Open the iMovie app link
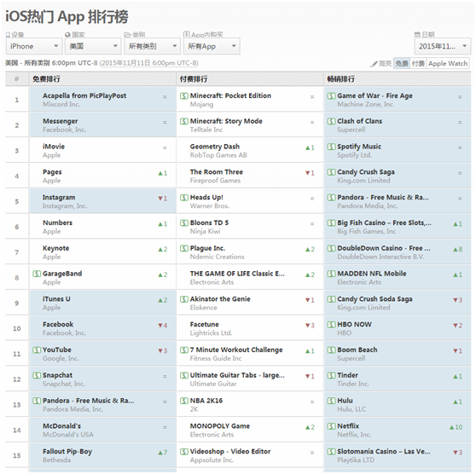The width and height of the screenshot is (476, 474). pos(54,147)
